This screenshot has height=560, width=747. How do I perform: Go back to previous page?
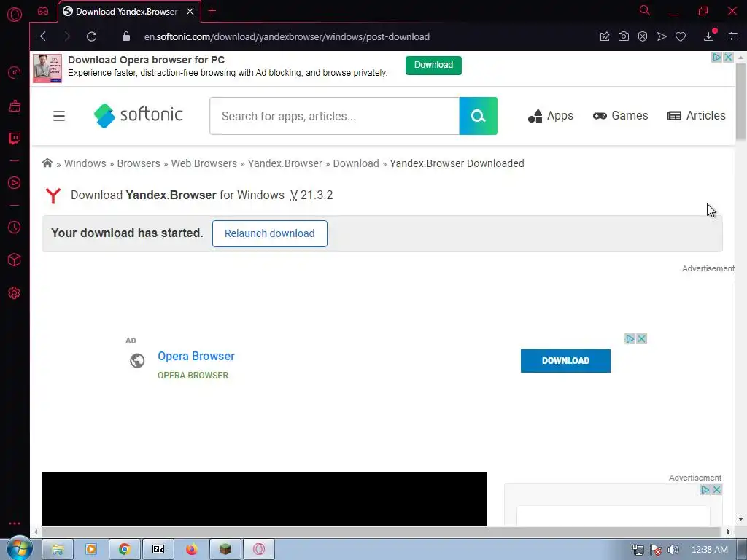click(x=43, y=36)
